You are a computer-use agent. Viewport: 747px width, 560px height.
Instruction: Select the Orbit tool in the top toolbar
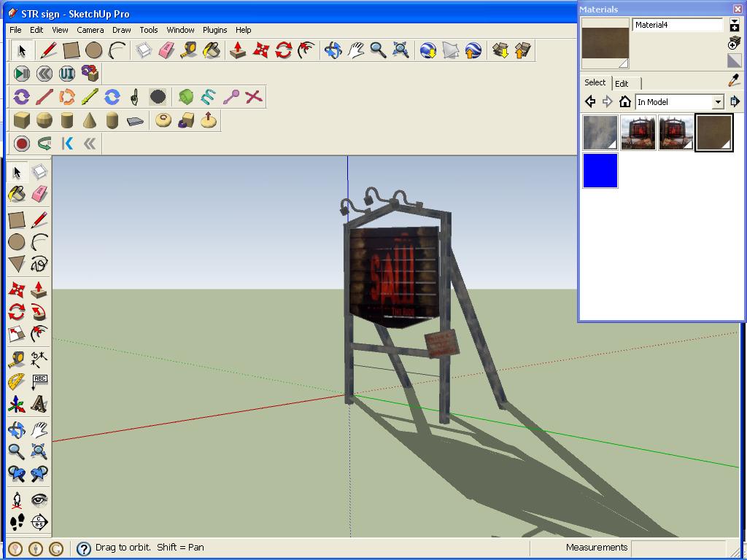pyautogui.click(x=333, y=50)
